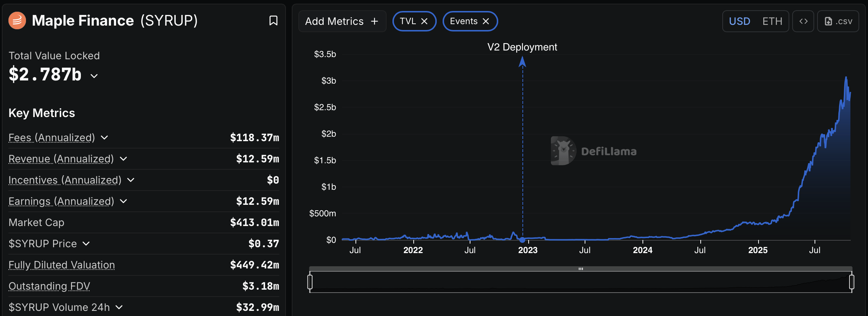
Task: Click the V2 Deployment event arrow
Action: (522, 62)
